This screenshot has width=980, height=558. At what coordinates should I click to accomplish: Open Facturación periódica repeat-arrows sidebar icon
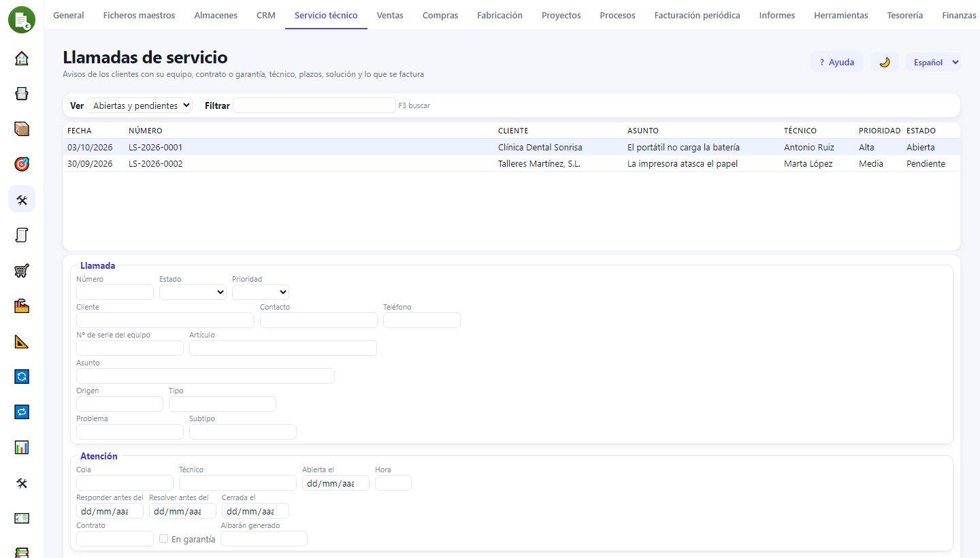click(22, 412)
